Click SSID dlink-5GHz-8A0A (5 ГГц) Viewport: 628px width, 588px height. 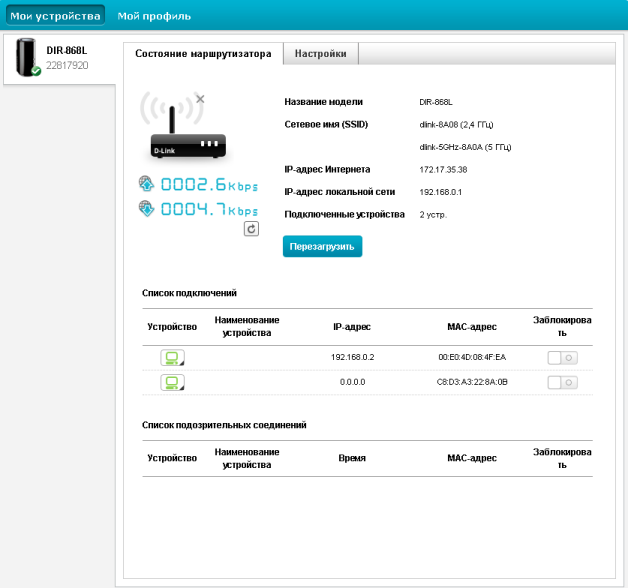[x=465, y=147]
